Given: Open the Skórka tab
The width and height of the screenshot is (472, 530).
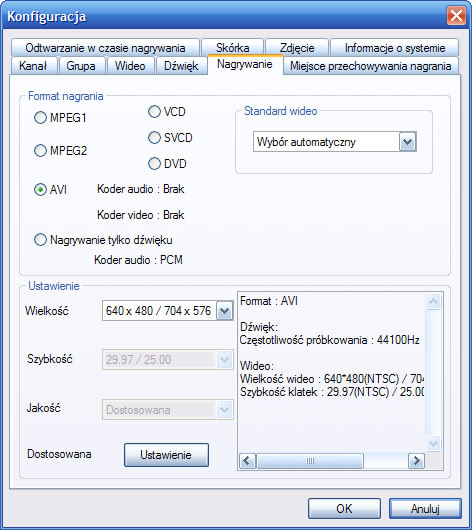Looking at the screenshot, I should coord(233,48).
